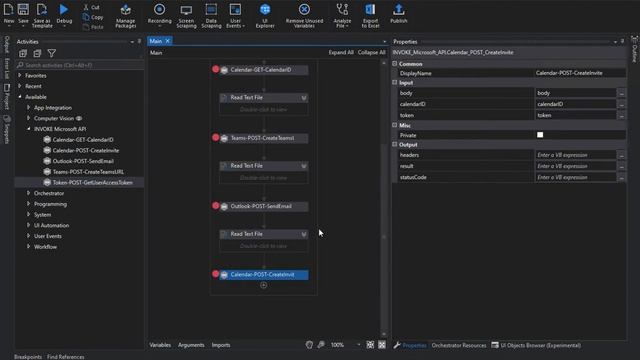Collapse the Output properties section
Screen dimensions: 640x360
click(395, 144)
